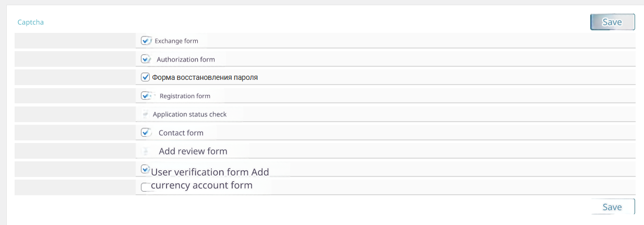Click the top Save button

612,22
